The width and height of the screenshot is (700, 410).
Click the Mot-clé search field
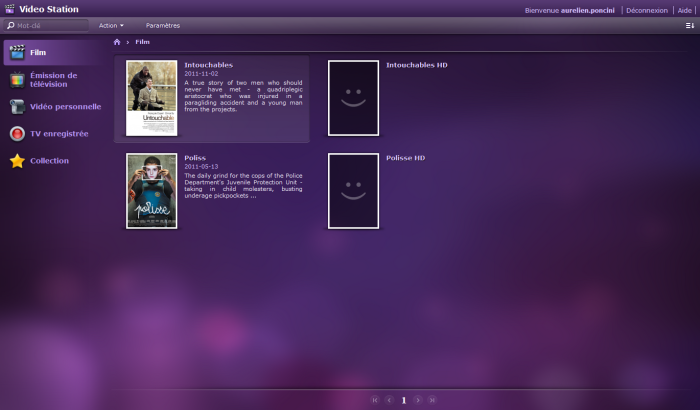pyautogui.click(x=50, y=25)
